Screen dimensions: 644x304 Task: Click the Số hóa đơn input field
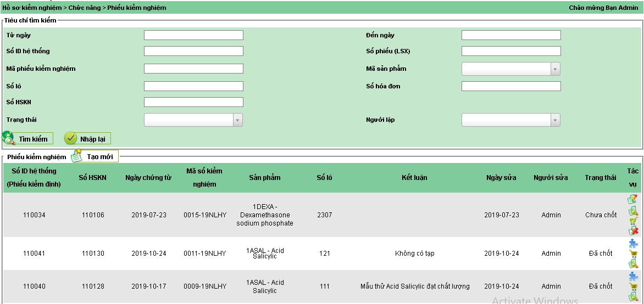(x=511, y=86)
